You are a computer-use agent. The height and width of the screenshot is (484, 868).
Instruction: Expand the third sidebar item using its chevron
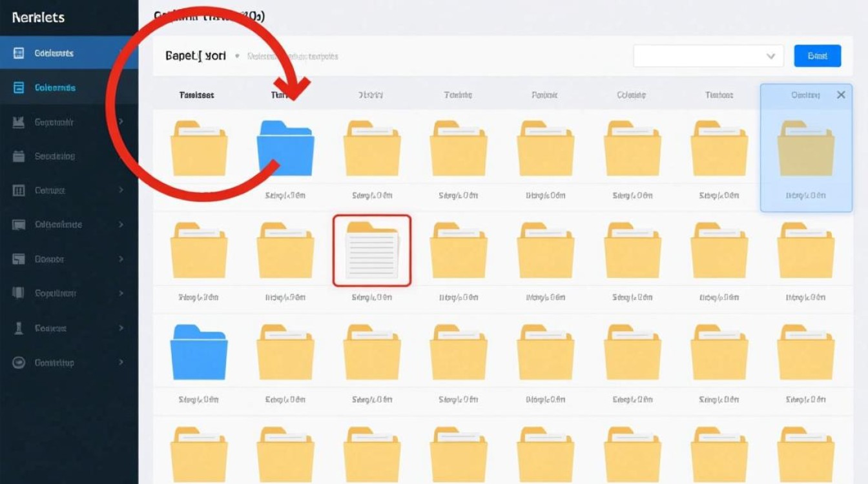pyautogui.click(x=121, y=122)
